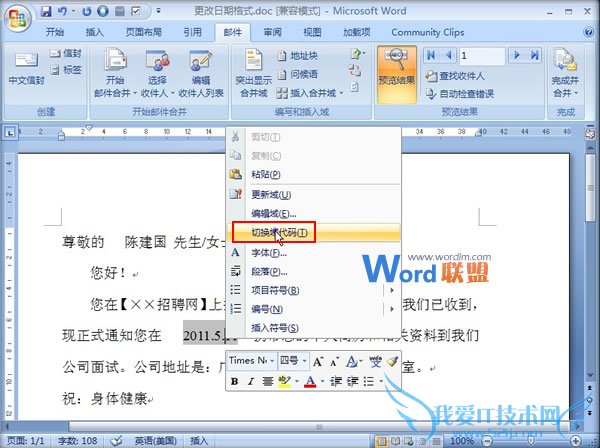The width and height of the screenshot is (600, 448).
Task: Open 开始邮件合并 dropdown
Action: [x=115, y=73]
